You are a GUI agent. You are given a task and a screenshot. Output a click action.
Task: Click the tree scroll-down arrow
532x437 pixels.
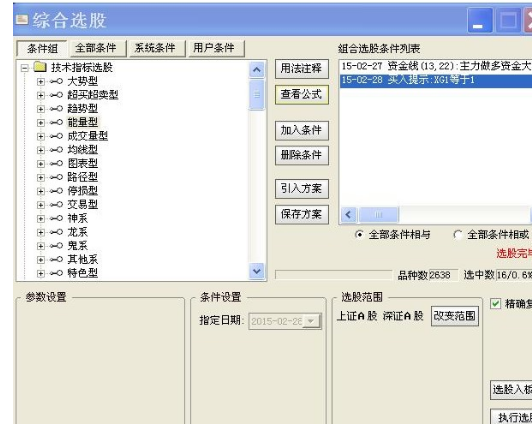(257, 271)
